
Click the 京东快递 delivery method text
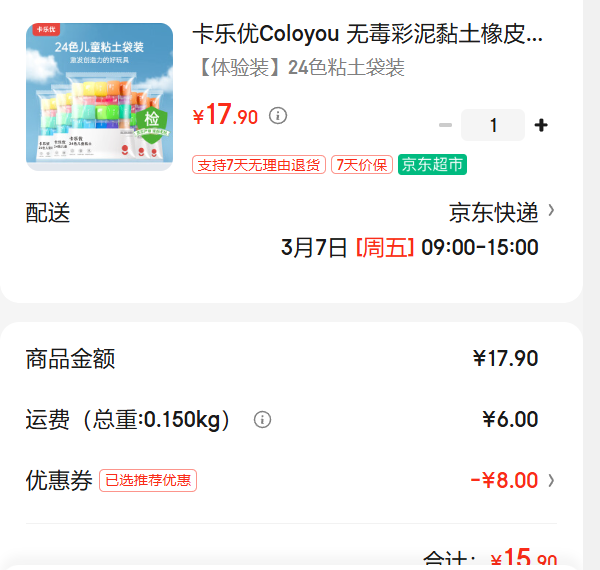pyautogui.click(x=494, y=213)
